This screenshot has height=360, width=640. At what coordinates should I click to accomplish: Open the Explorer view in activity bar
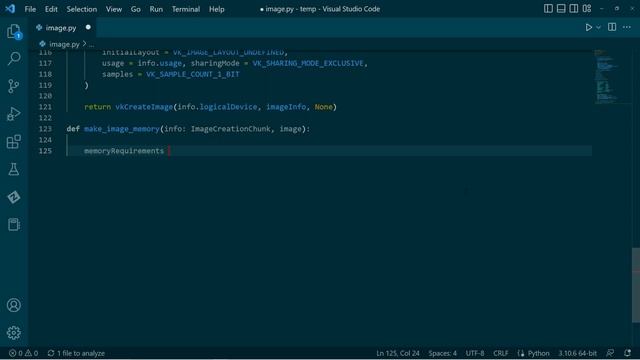pos(14,31)
